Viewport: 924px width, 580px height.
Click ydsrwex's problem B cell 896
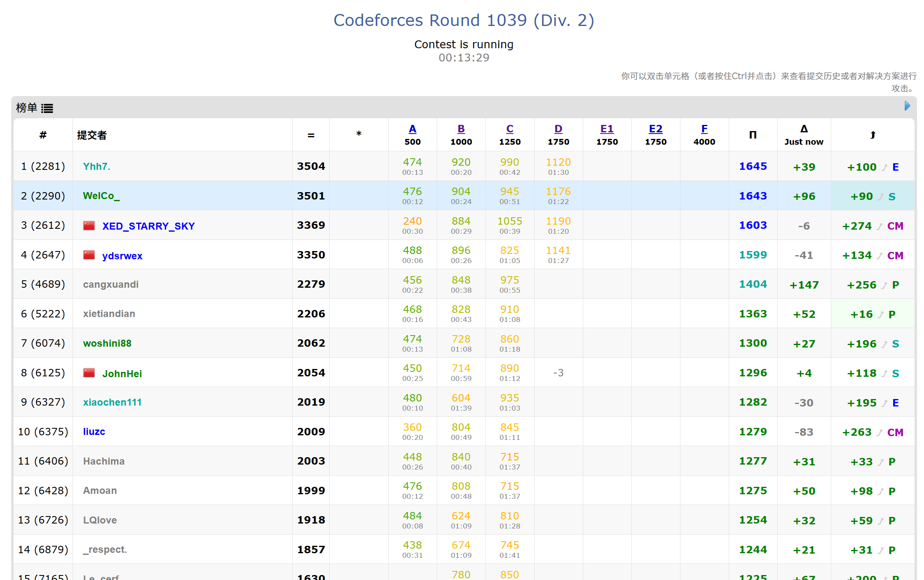pos(461,255)
